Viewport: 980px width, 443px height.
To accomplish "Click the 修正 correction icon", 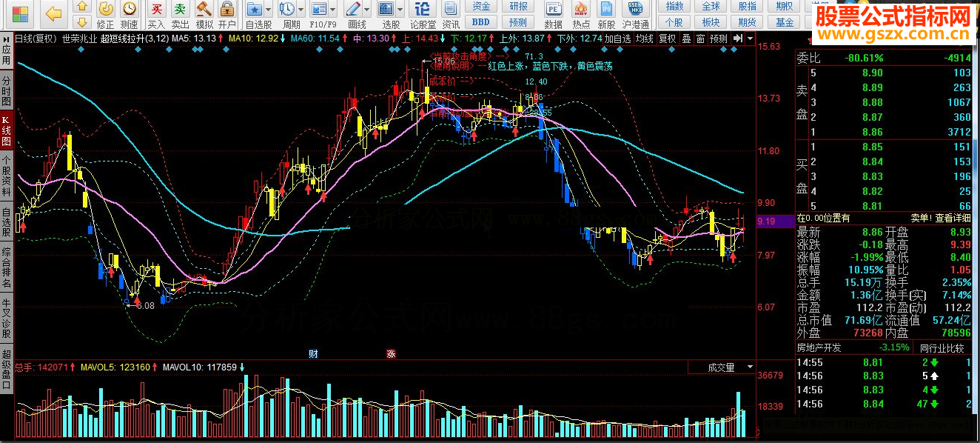I will [106, 9].
